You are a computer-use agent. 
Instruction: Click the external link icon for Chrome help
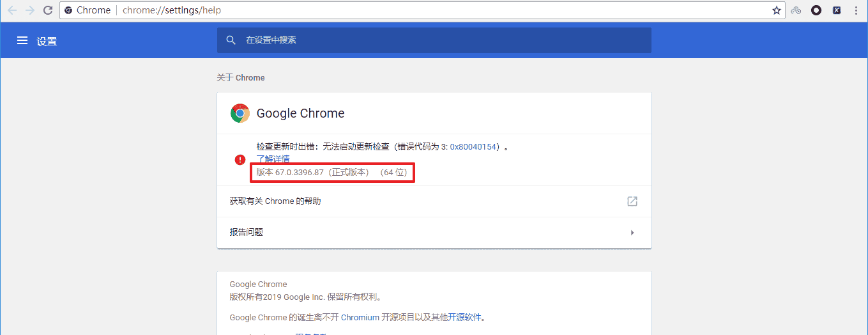coord(632,201)
